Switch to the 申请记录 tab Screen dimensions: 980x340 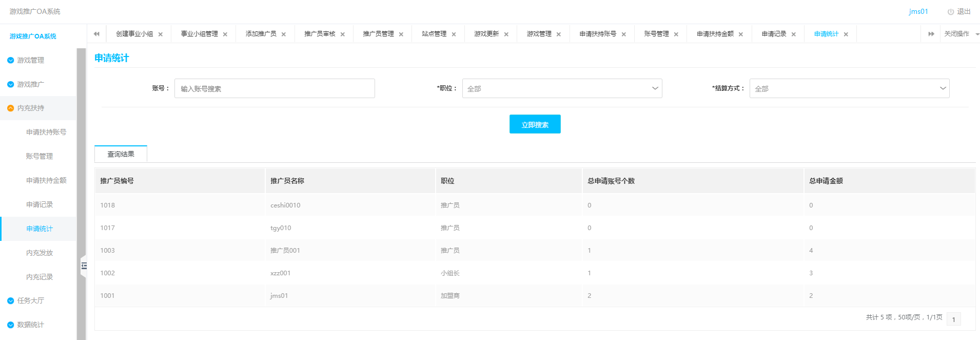click(774, 34)
